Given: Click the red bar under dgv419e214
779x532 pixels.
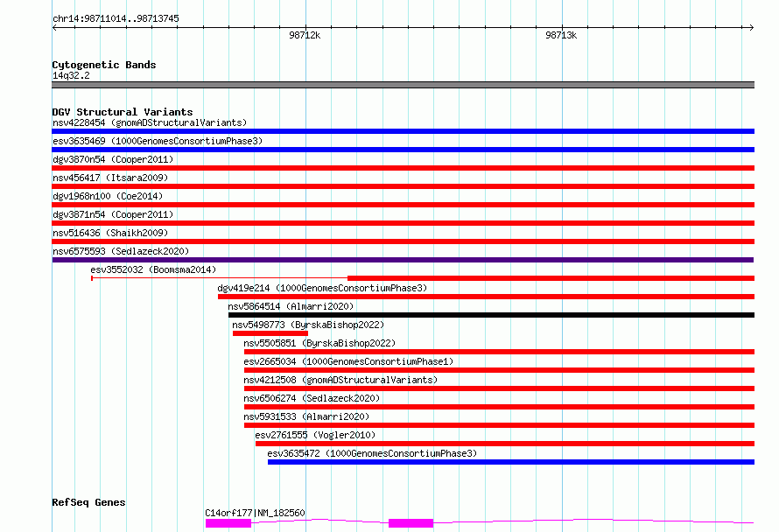Looking at the screenshot, I should [486, 297].
